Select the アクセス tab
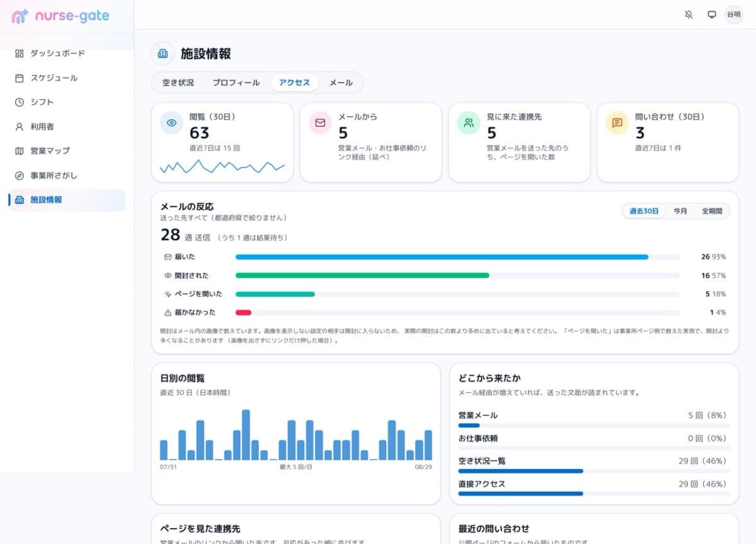Viewport: 756px width, 544px height. pos(294,82)
